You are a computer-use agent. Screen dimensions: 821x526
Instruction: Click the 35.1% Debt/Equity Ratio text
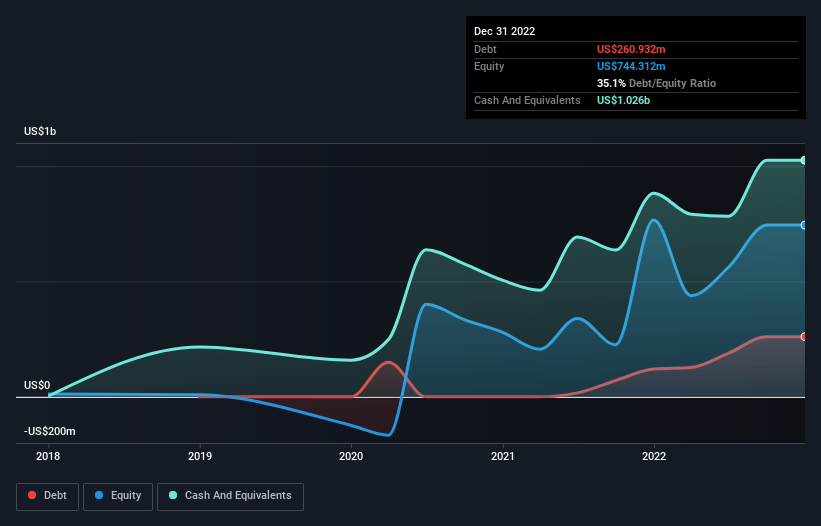point(657,83)
